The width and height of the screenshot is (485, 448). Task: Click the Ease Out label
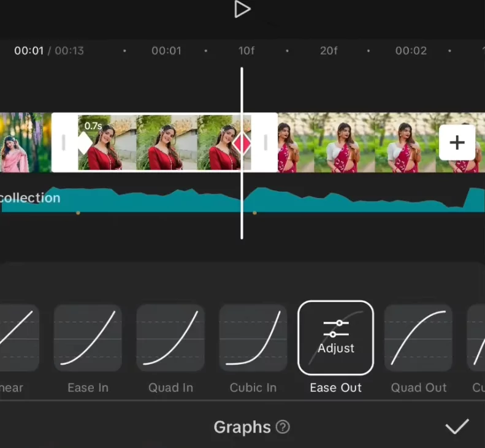(x=335, y=388)
